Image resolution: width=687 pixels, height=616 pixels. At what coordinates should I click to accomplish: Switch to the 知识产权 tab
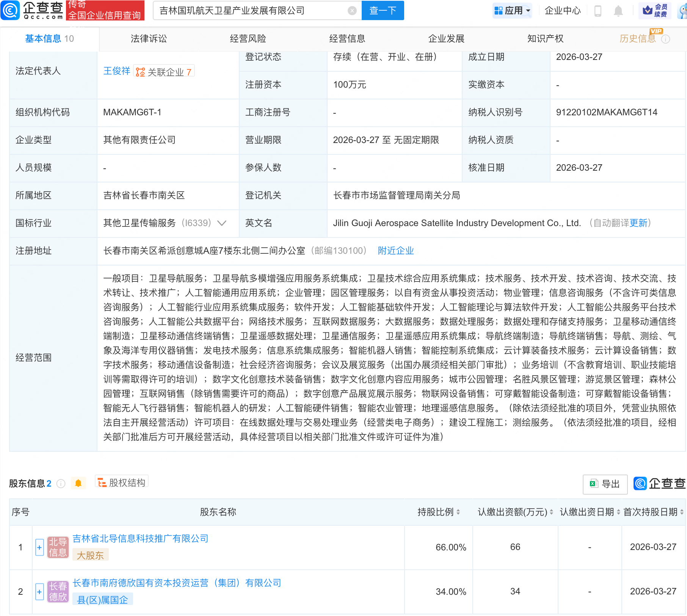pos(545,39)
